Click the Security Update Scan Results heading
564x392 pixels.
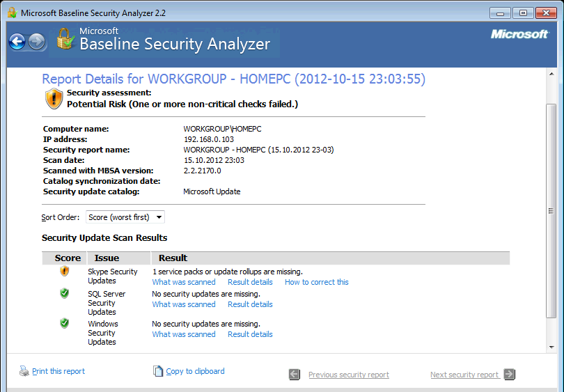[x=104, y=237]
